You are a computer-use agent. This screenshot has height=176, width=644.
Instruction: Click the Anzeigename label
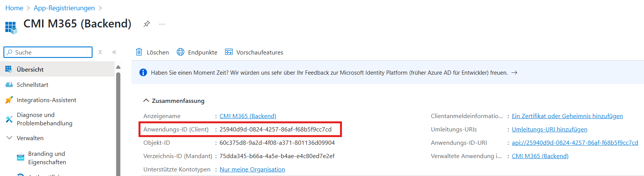point(162,116)
